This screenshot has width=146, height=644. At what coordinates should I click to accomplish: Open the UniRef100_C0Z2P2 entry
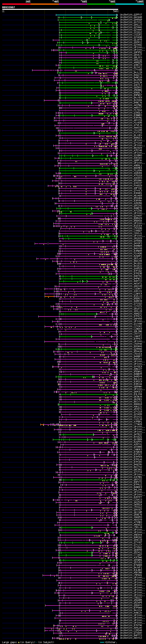tap(131, 35)
